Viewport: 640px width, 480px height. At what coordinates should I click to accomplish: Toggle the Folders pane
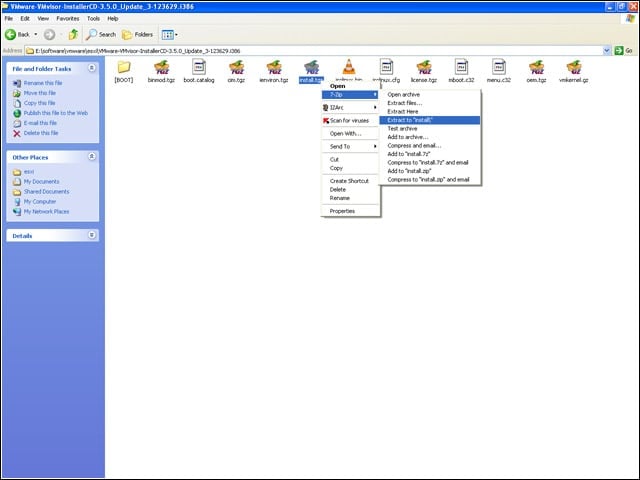coord(138,35)
